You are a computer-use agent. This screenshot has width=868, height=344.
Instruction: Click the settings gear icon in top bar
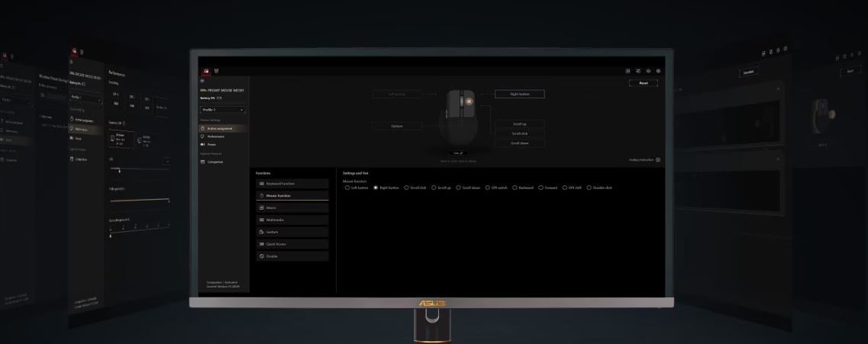click(x=658, y=71)
